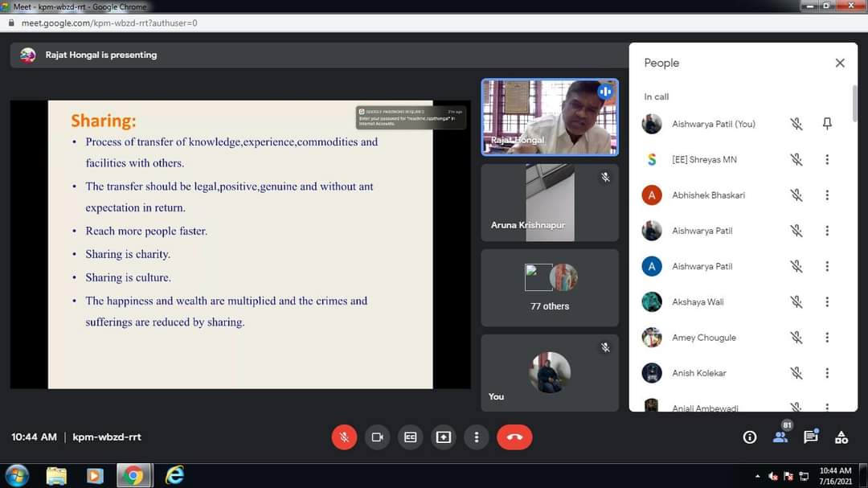868x488 pixels.
Task: Toggle the microphone mute button
Action: (x=344, y=437)
